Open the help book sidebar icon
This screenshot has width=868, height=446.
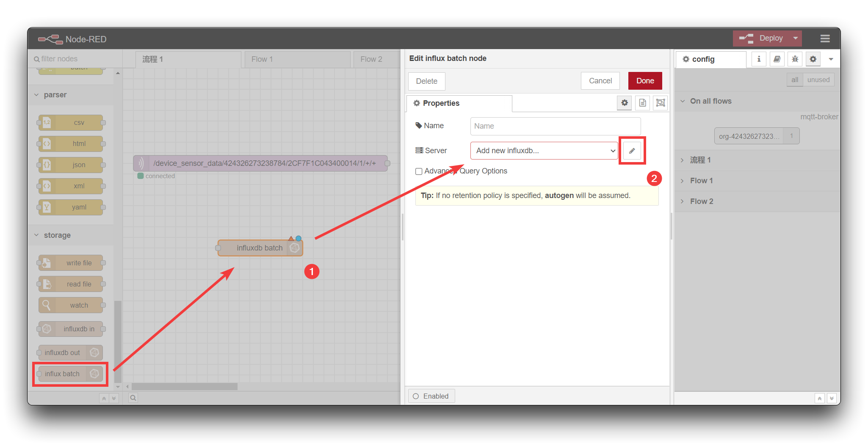(x=777, y=59)
